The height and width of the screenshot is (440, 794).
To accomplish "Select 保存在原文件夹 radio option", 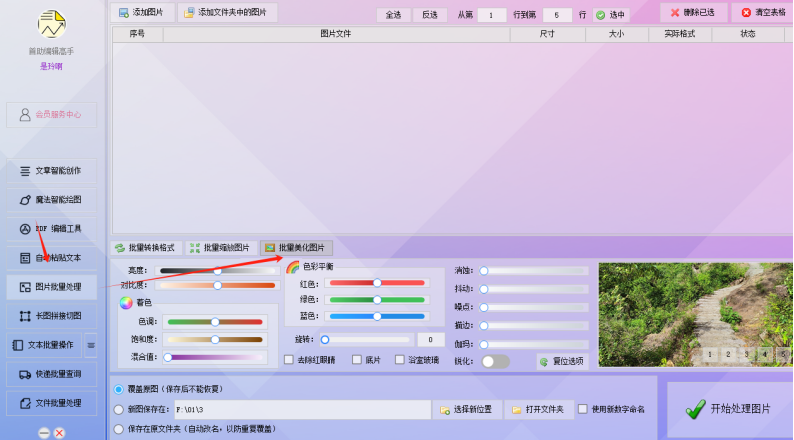I will tap(118, 429).
